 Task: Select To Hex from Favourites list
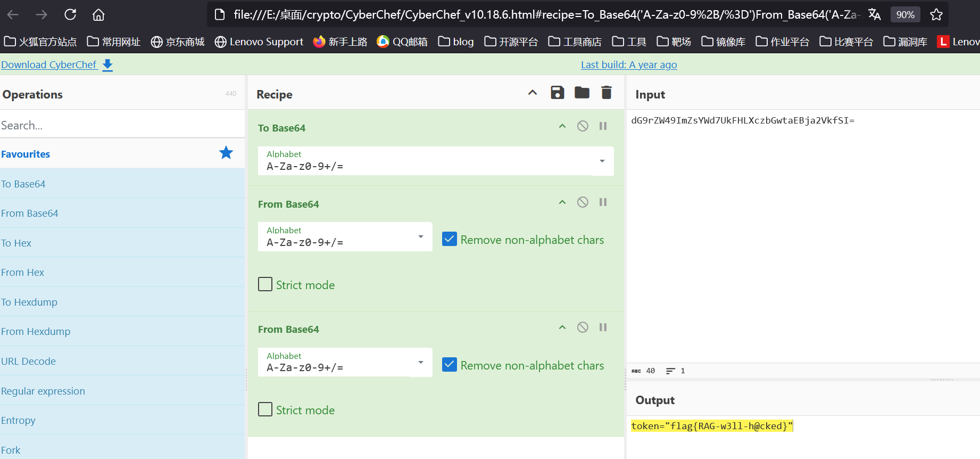[x=16, y=243]
